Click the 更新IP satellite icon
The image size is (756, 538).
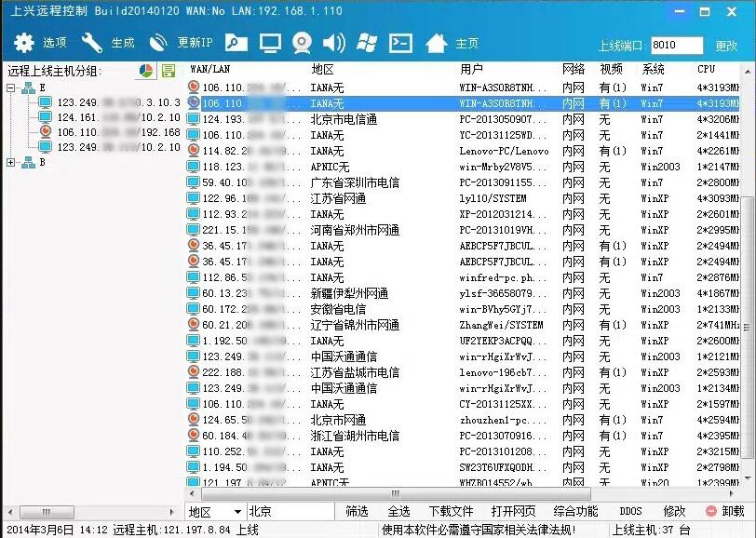pyautogui.click(x=159, y=43)
